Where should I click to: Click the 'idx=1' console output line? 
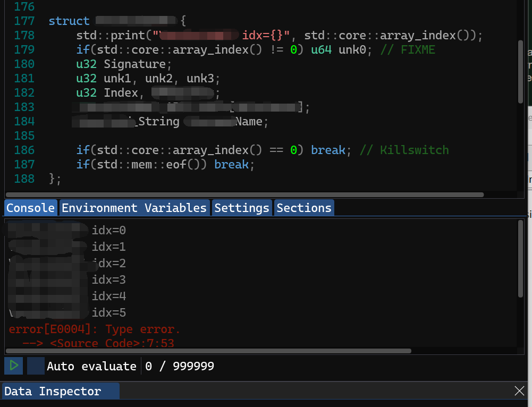[109, 247]
